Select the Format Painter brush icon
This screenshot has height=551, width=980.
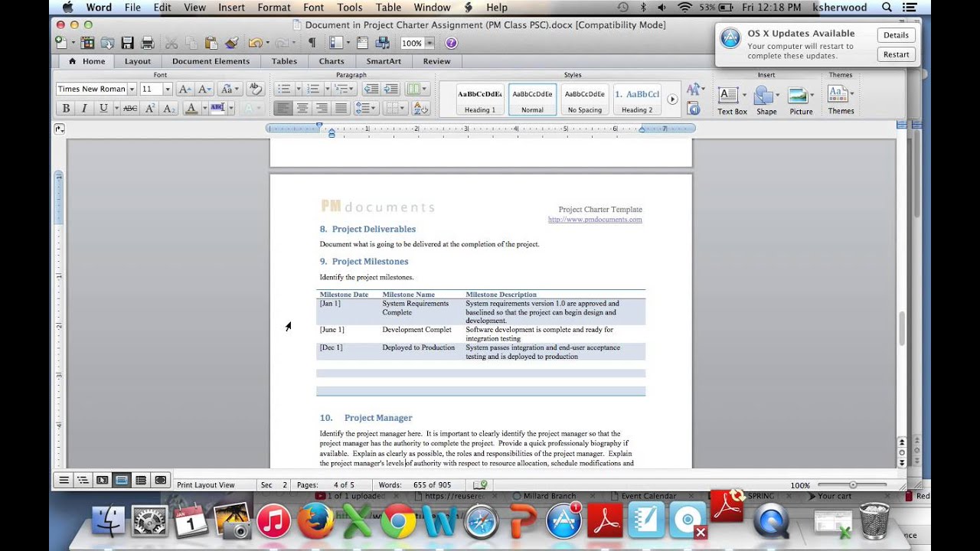231,43
